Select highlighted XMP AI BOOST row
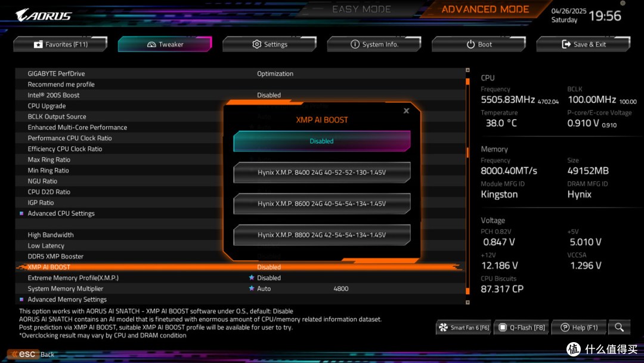The image size is (644, 363). [x=240, y=267]
